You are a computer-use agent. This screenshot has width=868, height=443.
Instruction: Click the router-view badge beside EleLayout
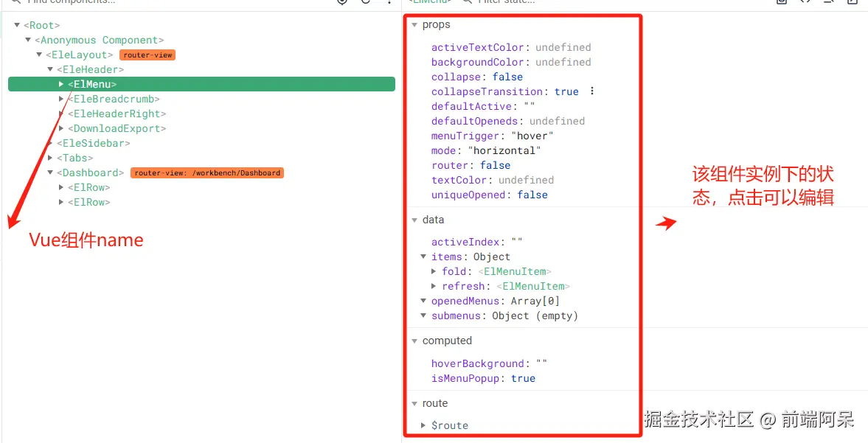click(x=147, y=55)
